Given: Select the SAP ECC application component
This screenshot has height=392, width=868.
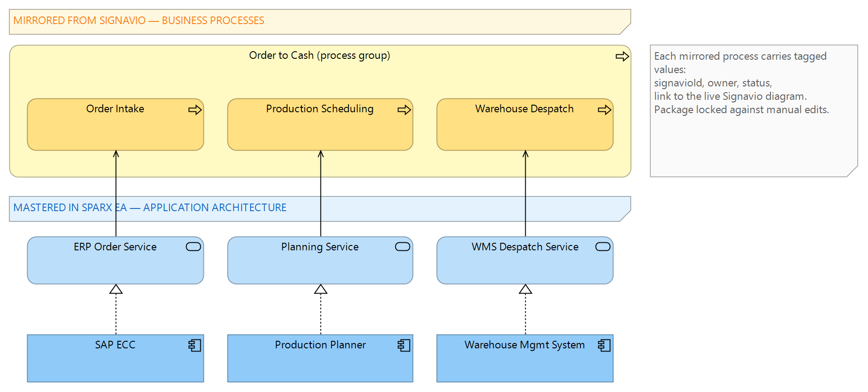Looking at the screenshot, I should (115, 359).
